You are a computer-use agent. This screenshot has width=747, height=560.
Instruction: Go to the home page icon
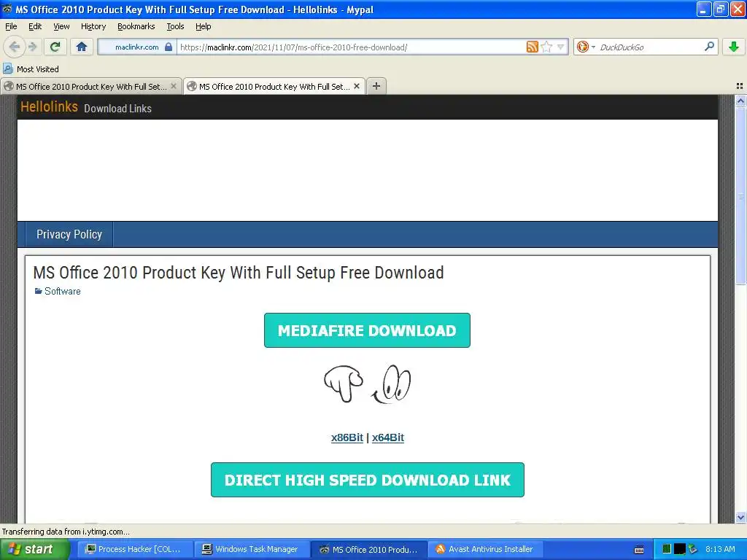click(82, 47)
